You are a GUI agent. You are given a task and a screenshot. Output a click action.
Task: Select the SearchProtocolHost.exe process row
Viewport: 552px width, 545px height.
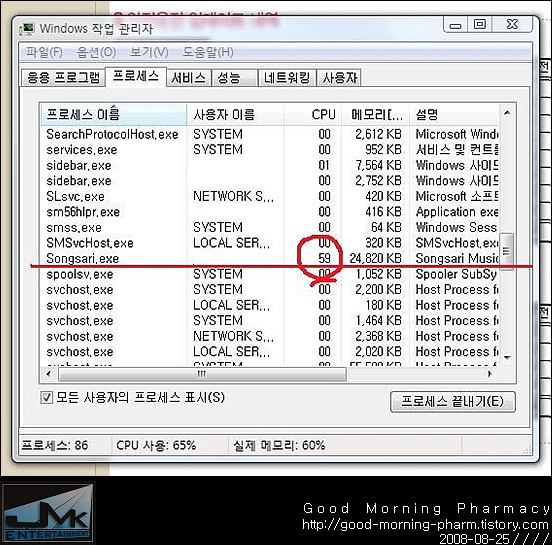point(270,134)
